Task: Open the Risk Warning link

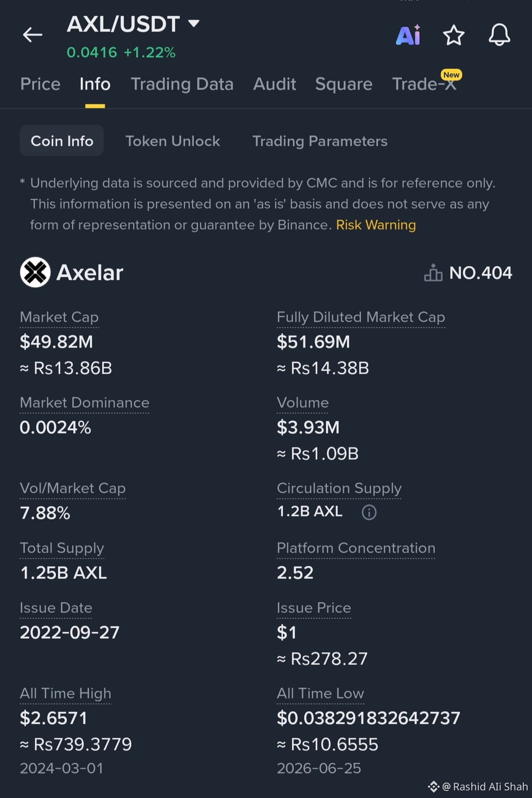Action: point(376,225)
